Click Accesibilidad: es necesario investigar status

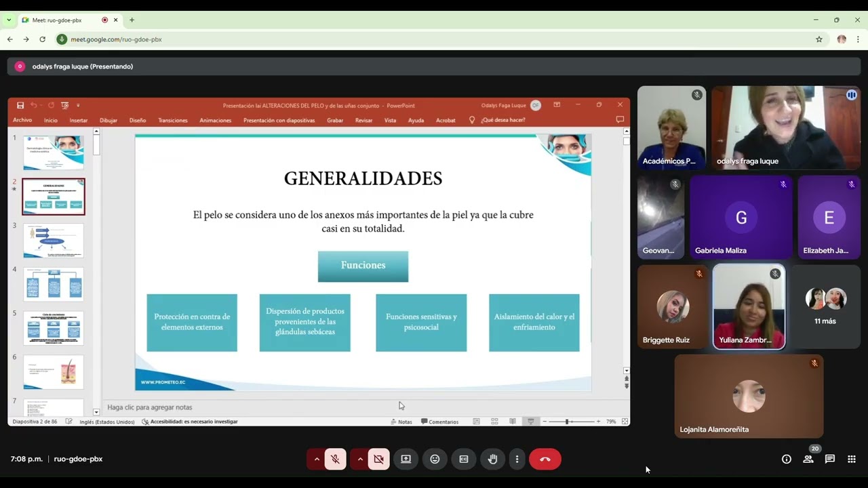point(190,422)
